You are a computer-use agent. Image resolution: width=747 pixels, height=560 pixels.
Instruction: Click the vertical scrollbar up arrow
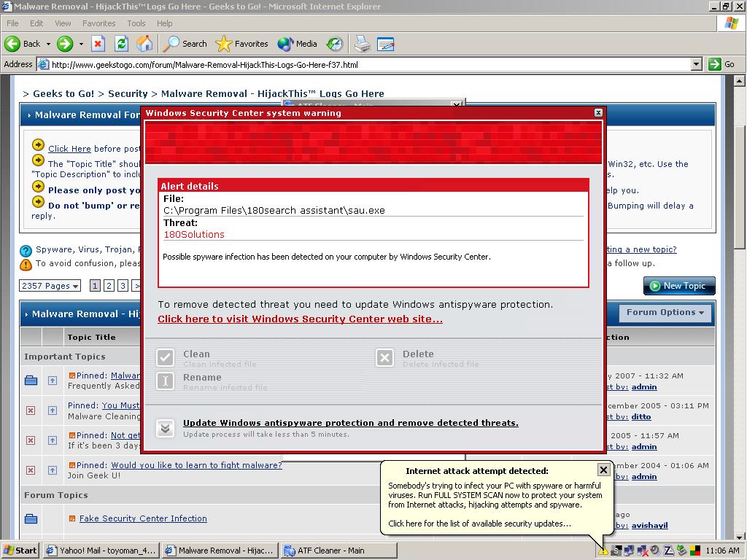click(740, 80)
